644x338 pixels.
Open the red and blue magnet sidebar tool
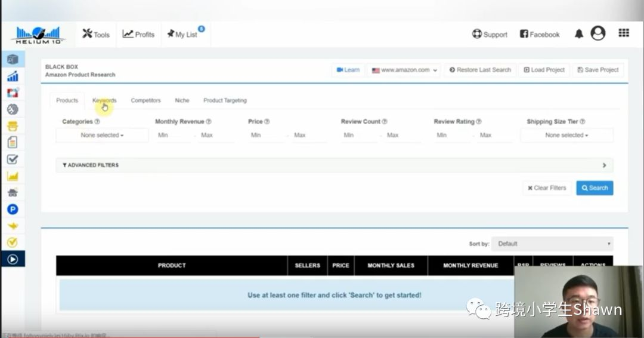(x=13, y=93)
